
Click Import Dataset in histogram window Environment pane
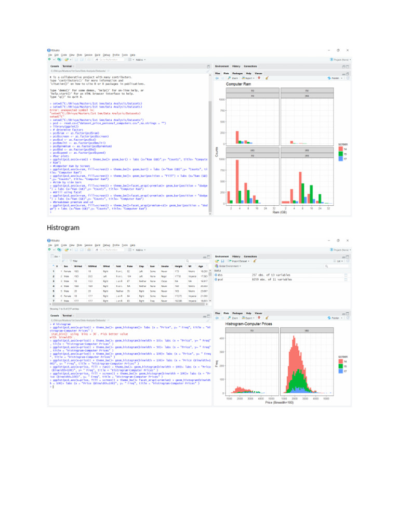click(x=239, y=261)
